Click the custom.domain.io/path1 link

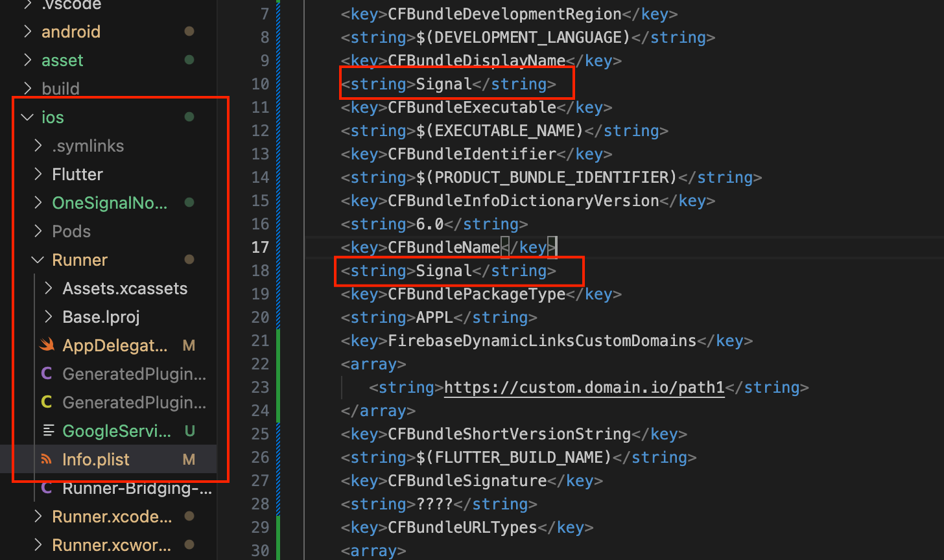click(584, 388)
